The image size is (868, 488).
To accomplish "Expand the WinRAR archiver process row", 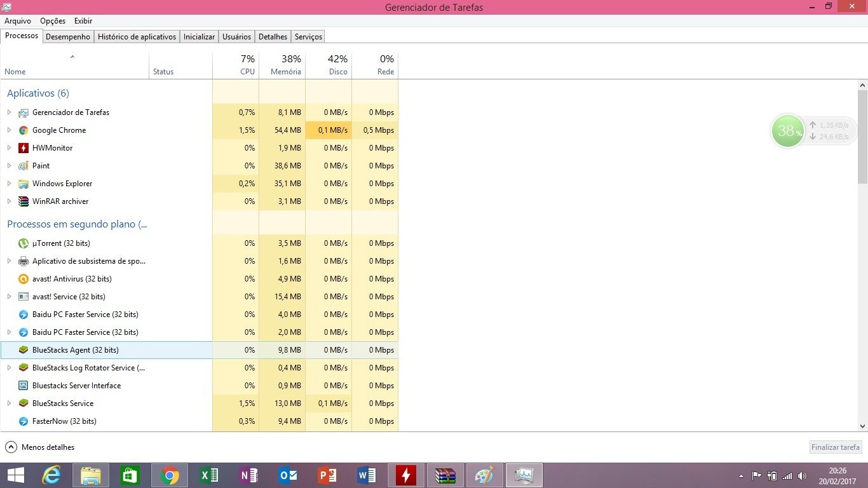I will click(x=9, y=201).
